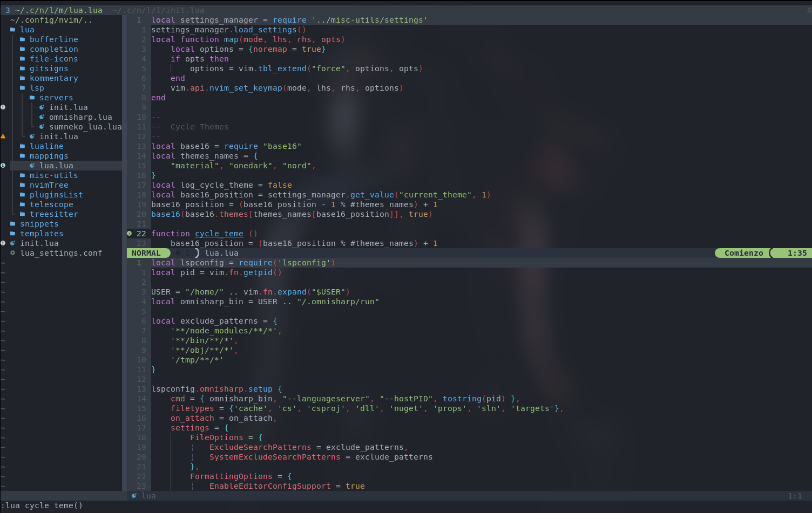Click the ExcludeSearchPatterns key
812x513 pixels.
pos(260,447)
